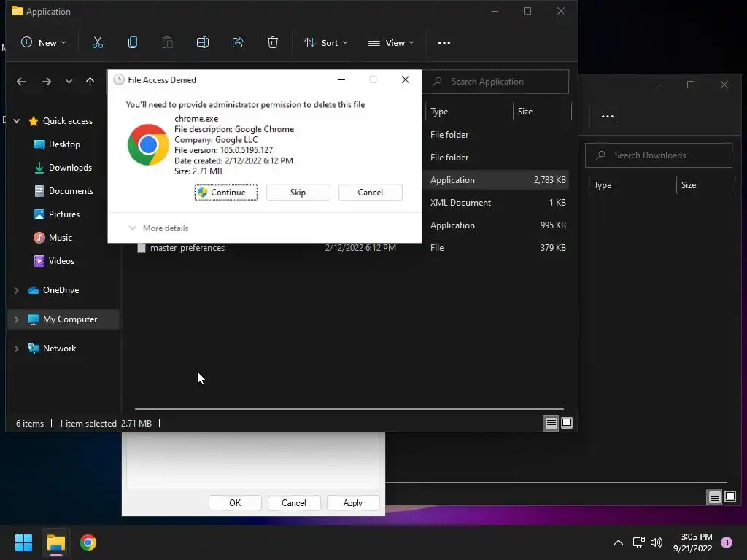Select the master_preferences file name
747x560 pixels.
click(x=187, y=248)
